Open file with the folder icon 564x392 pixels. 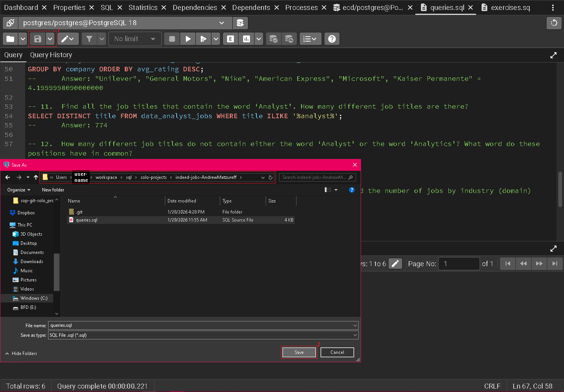10,39
